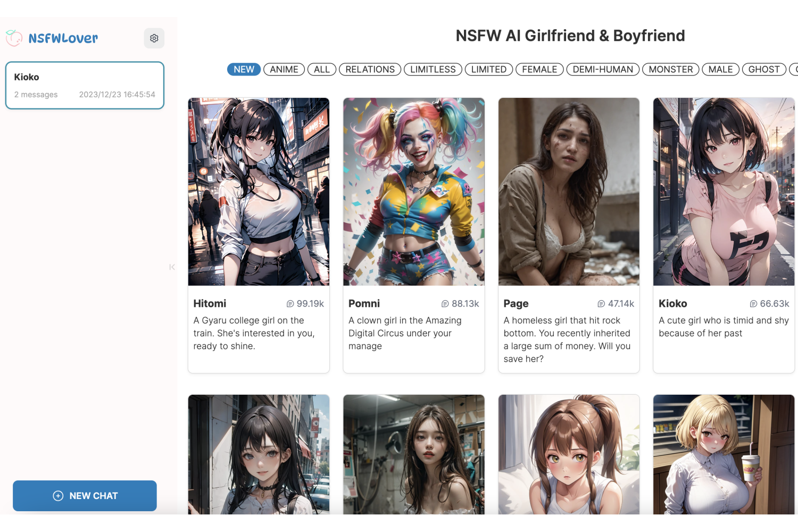Viewport: 798px width, 532px height.
Task: Select the FEMALE category tab
Action: pos(539,69)
